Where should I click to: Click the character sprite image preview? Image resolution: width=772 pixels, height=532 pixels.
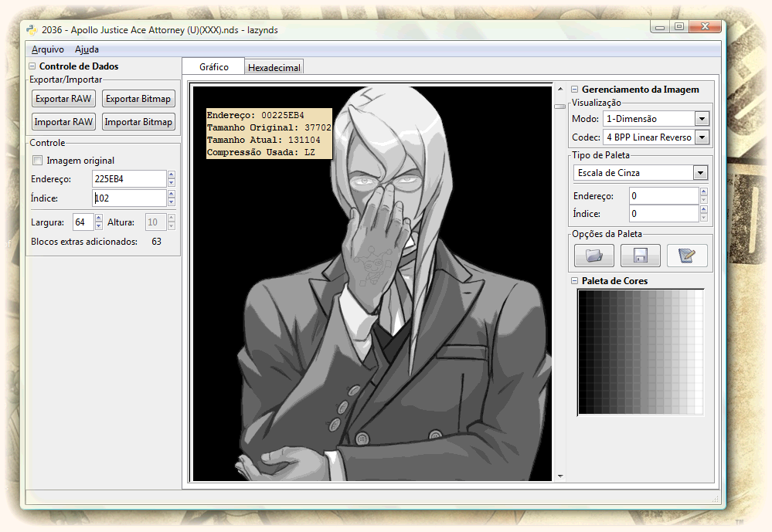[372, 283]
